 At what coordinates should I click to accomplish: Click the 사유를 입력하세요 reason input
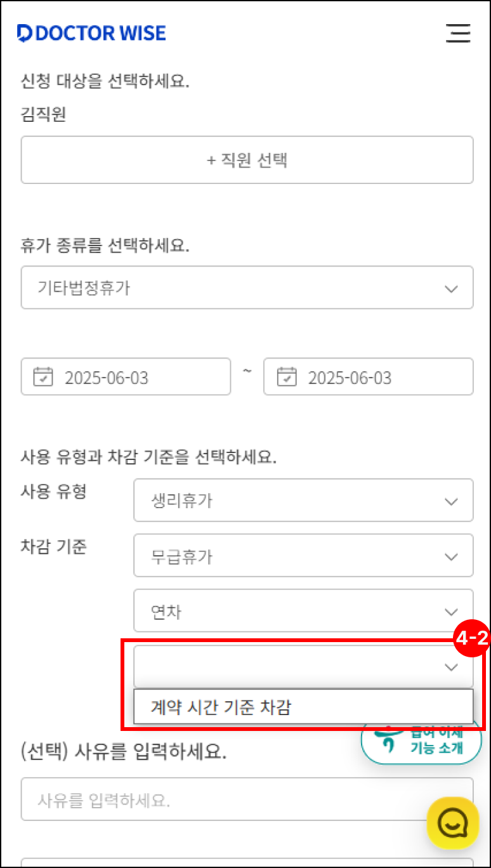click(247, 799)
